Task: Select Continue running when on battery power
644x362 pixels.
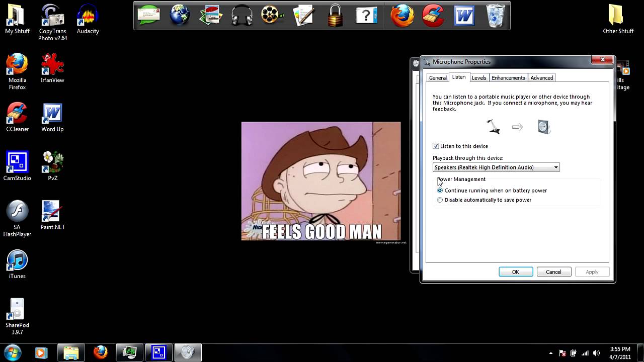Action: (440, 191)
